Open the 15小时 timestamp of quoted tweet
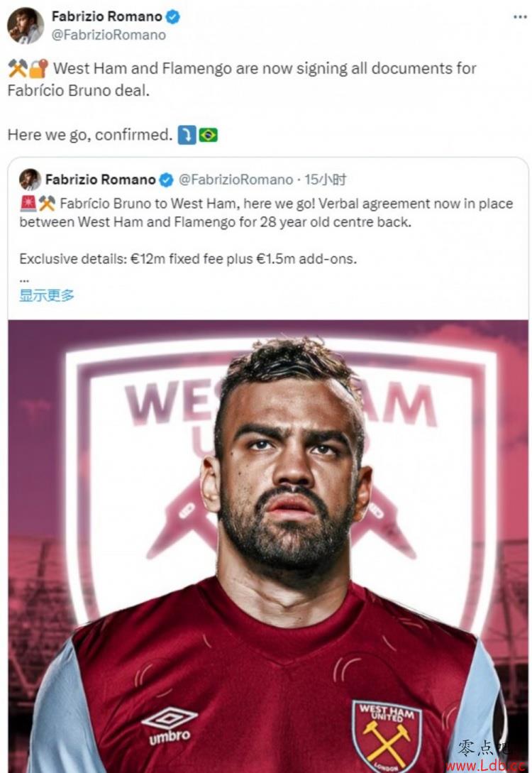The width and height of the screenshot is (532, 773). coord(325,180)
